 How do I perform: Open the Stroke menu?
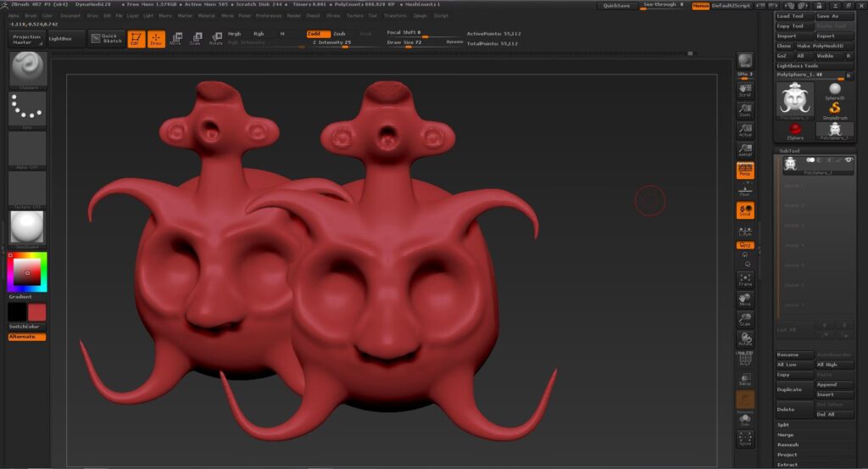pyautogui.click(x=332, y=15)
